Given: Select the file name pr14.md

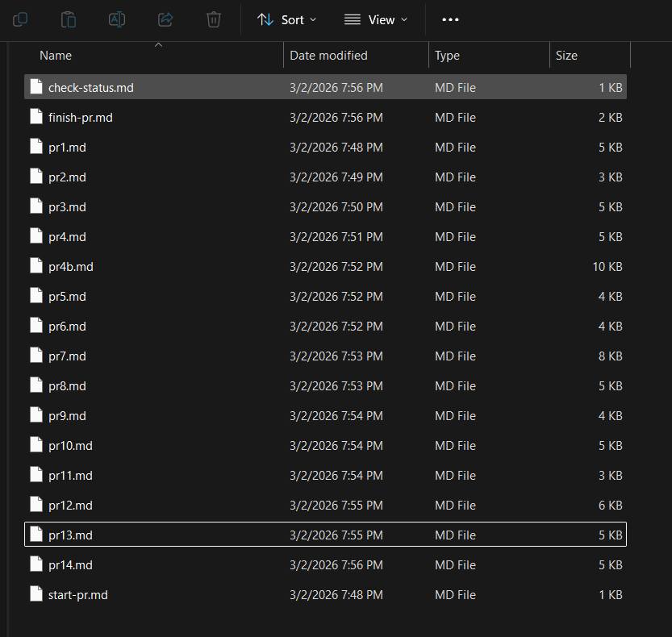Looking at the screenshot, I should (70, 565).
